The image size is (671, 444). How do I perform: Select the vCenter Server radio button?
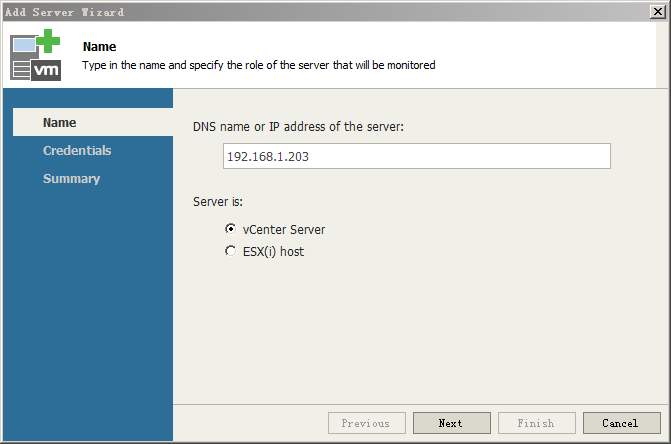point(231,229)
